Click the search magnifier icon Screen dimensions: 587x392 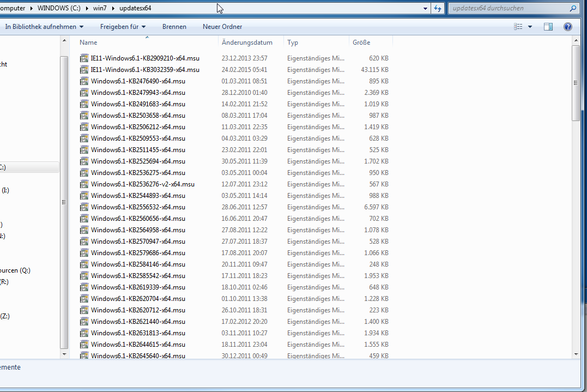point(573,8)
